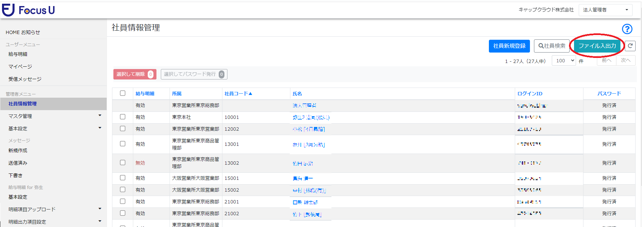Viewport: 644px width, 227px height.
Task: Check the row for employee code 21001
Action: (x=122, y=201)
